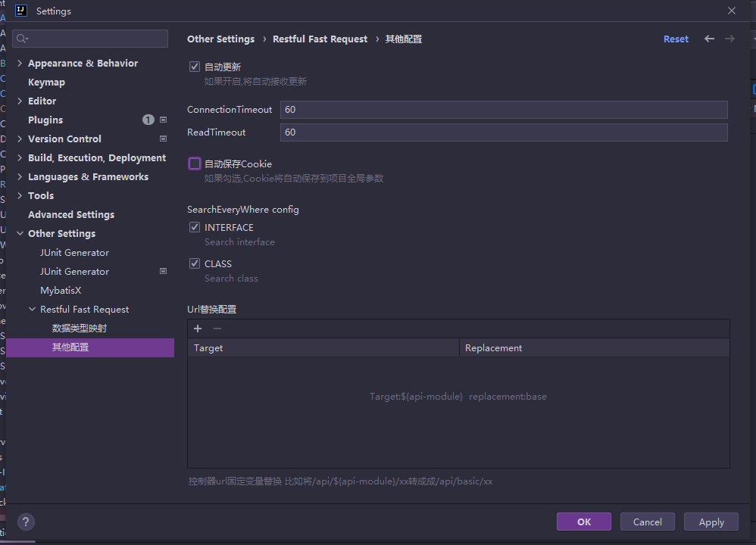
Task: Click the Reset link
Action: tap(675, 39)
